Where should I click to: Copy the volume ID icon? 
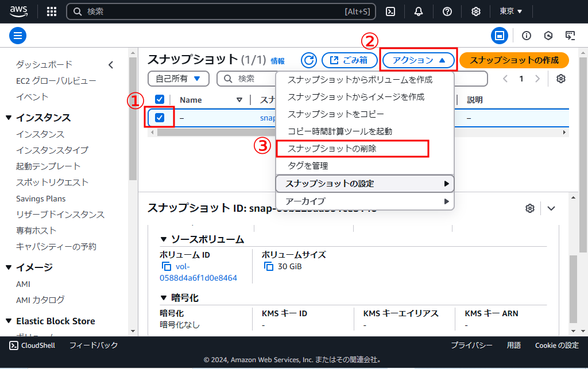tap(166, 266)
